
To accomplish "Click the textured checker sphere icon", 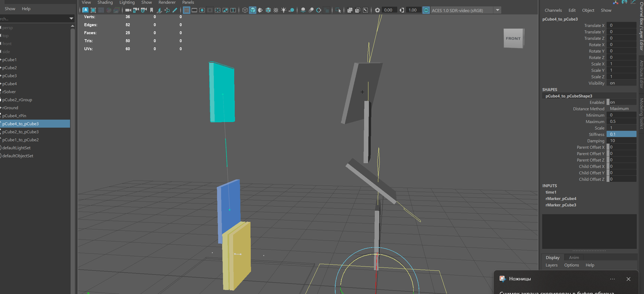I will tap(276, 10).
